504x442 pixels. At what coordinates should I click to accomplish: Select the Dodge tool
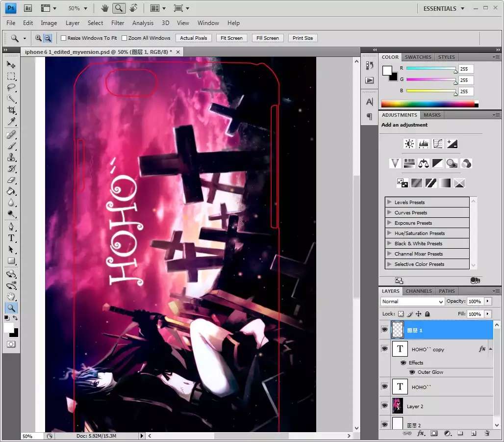pos(11,214)
